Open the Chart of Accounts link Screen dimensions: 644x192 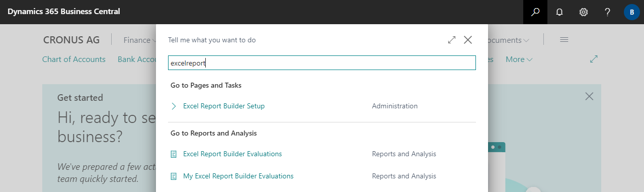[74, 59]
